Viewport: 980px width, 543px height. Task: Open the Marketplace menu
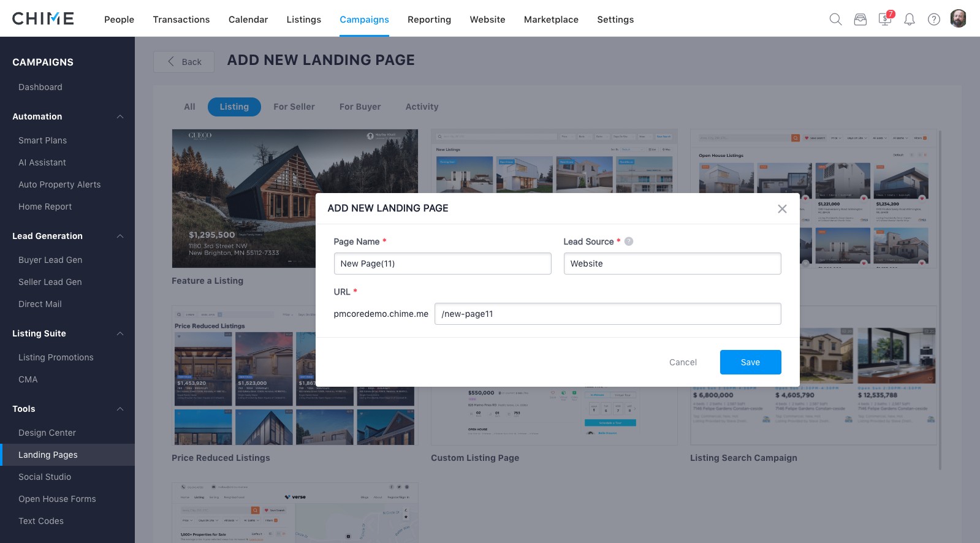click(x=551, y=20)
